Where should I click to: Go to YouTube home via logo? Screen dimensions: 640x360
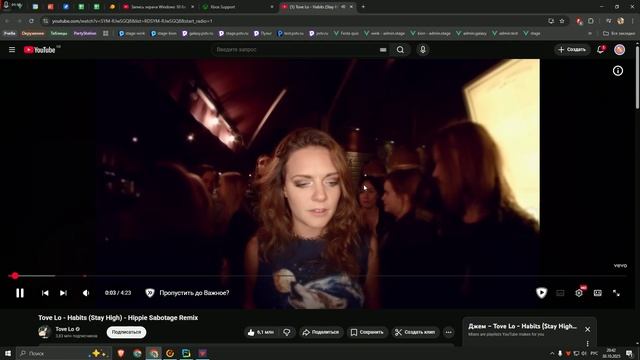coord(39,50)
